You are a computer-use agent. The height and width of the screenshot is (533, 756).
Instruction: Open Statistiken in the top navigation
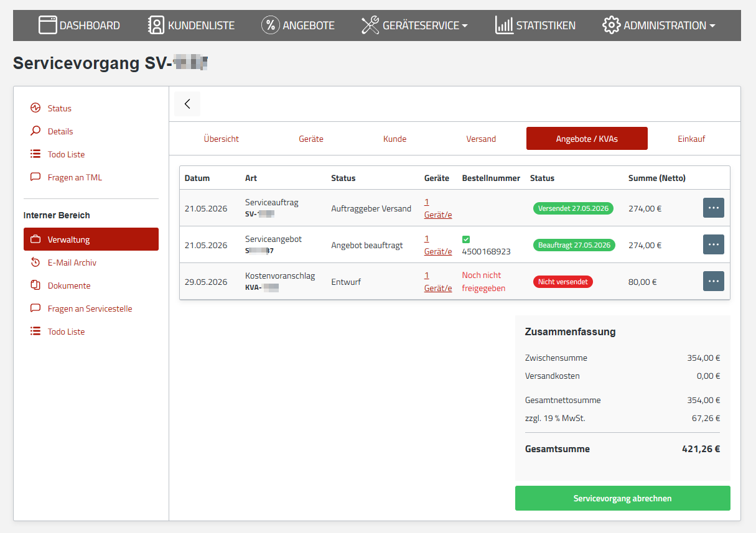tap(535, 25)
